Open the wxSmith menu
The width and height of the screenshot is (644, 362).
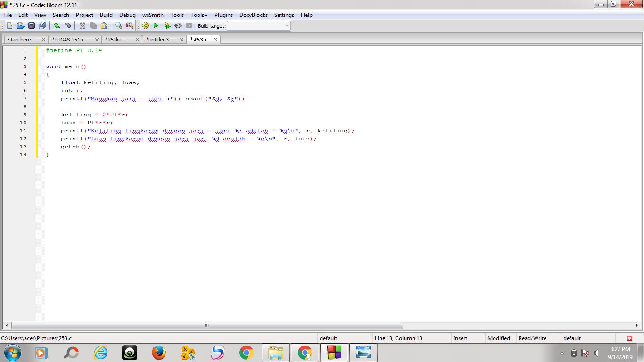tap(153, 15)
